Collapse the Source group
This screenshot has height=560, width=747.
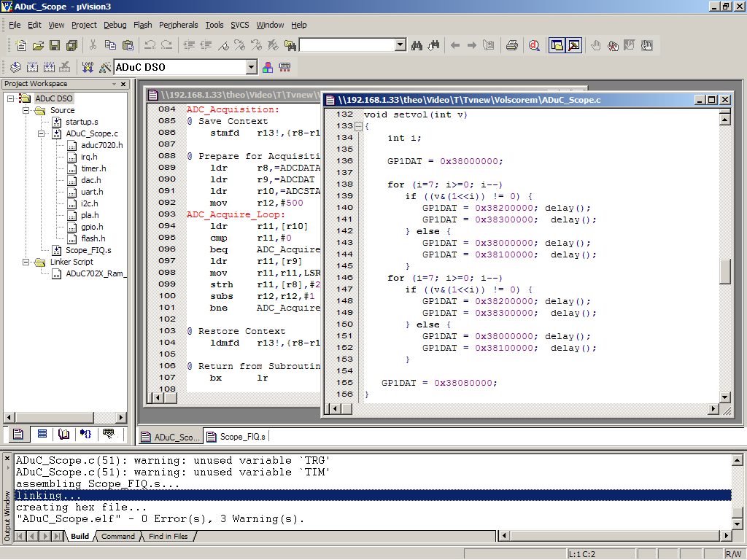pyautogui.click(x=26, y=111)
